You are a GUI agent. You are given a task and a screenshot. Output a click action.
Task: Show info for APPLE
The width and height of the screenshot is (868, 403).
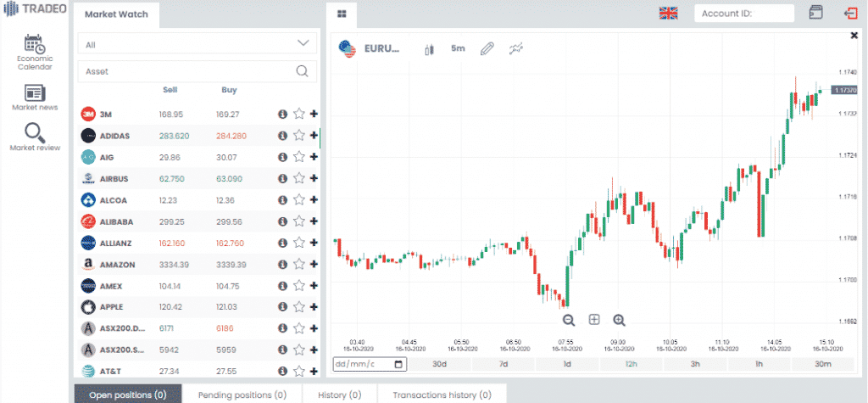point(282,307)
